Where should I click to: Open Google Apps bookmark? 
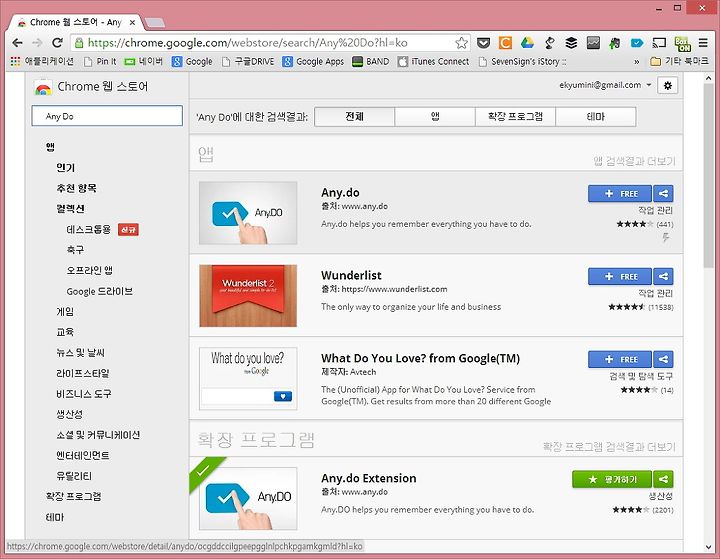click(314, 61)
